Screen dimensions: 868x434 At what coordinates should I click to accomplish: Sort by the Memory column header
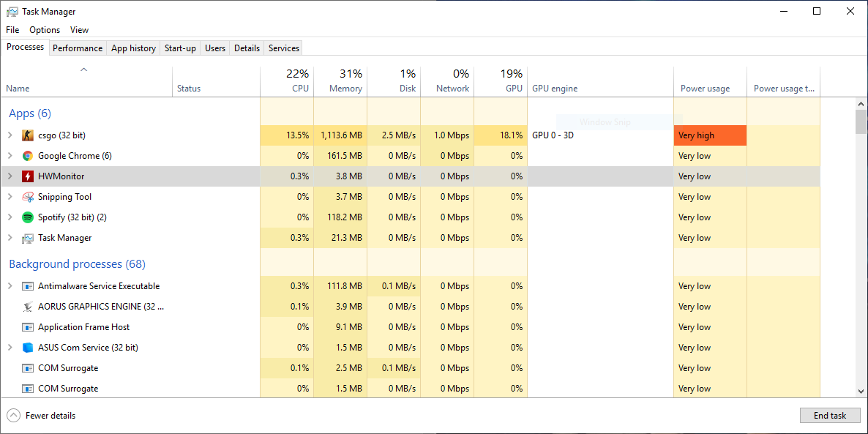point(340,81)
